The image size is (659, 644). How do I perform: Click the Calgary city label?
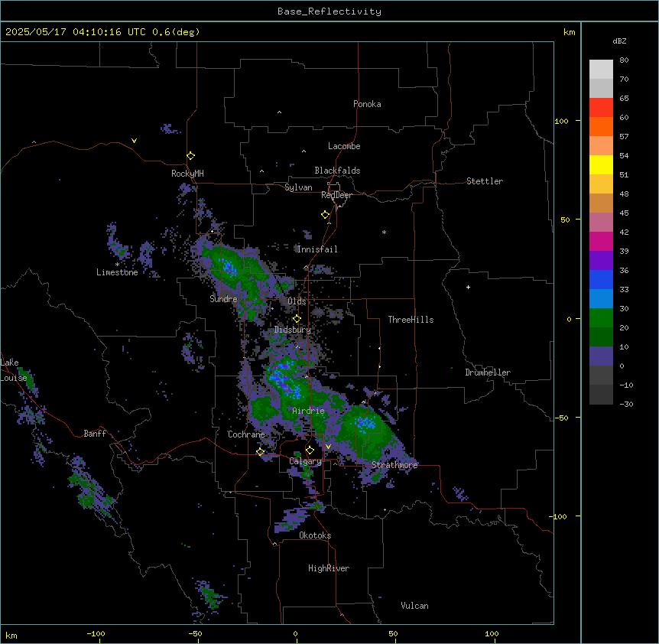point(305,461)
